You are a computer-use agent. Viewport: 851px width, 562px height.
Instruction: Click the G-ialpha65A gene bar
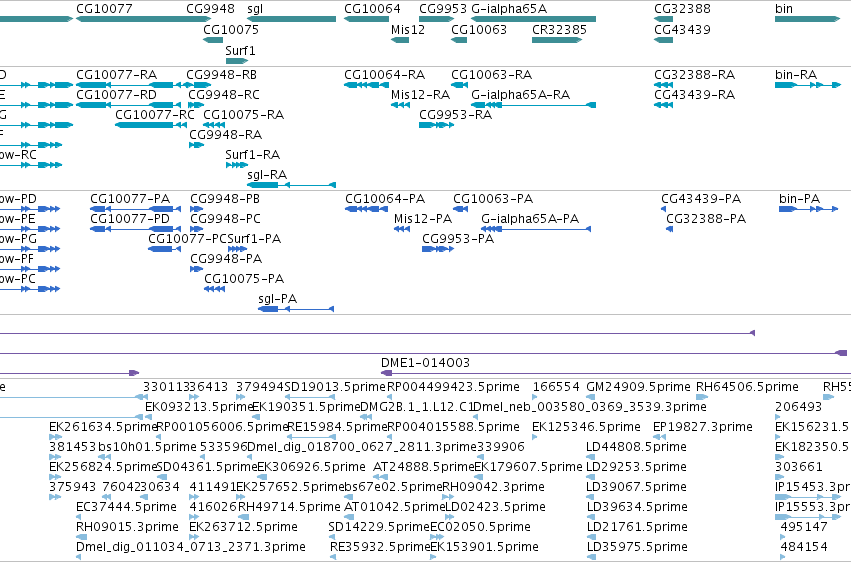[534, 19]
